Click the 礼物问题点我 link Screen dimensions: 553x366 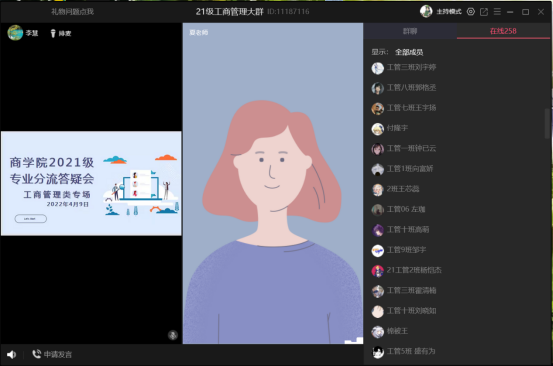click(x=72, y=12)
